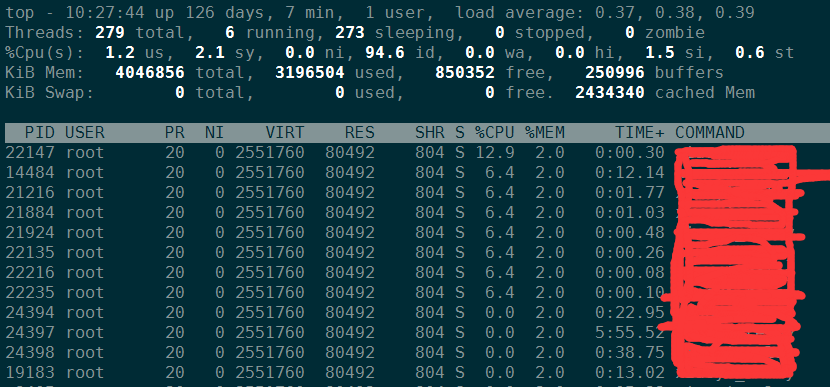
Task: Click the KiB Mem label
Action: pyautogui.click(x=45, y=73)
